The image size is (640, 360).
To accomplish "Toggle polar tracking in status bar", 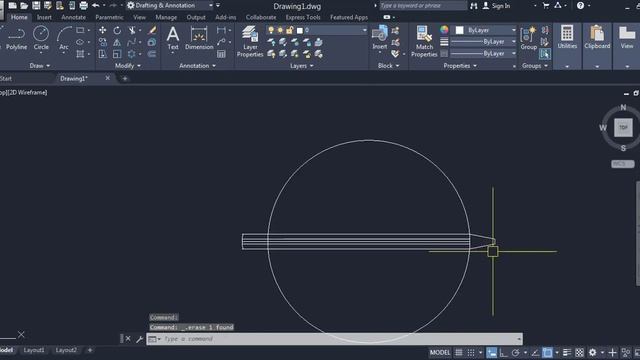I will pos(516,353).
